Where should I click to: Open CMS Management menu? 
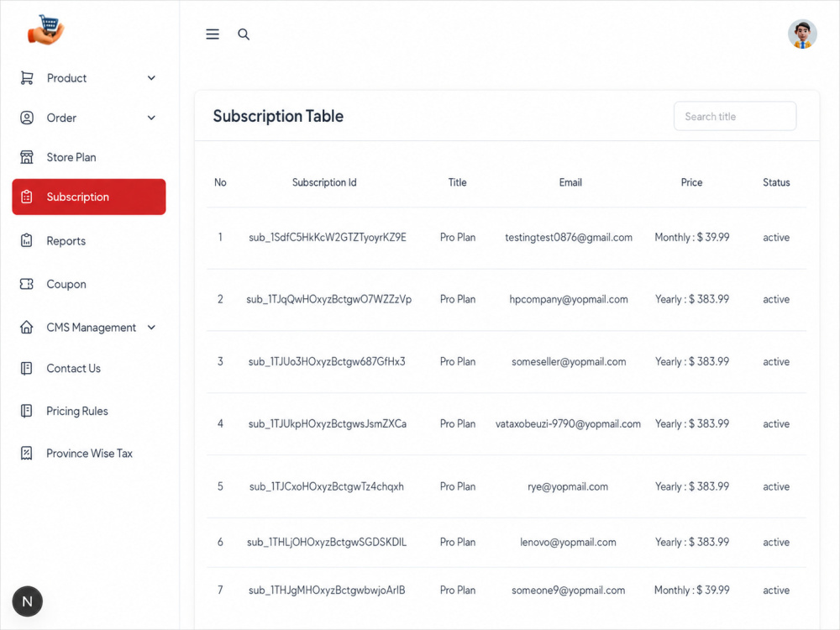tap(89, 328)
